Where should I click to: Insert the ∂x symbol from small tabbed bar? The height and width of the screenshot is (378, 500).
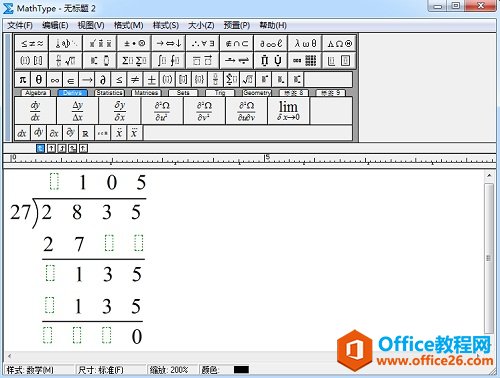tap(54, 133)
